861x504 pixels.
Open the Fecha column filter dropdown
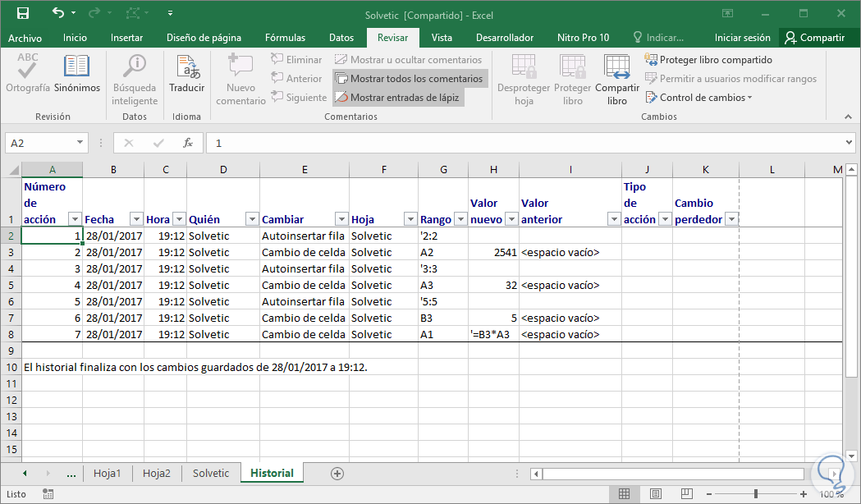(x=135, y=219)
